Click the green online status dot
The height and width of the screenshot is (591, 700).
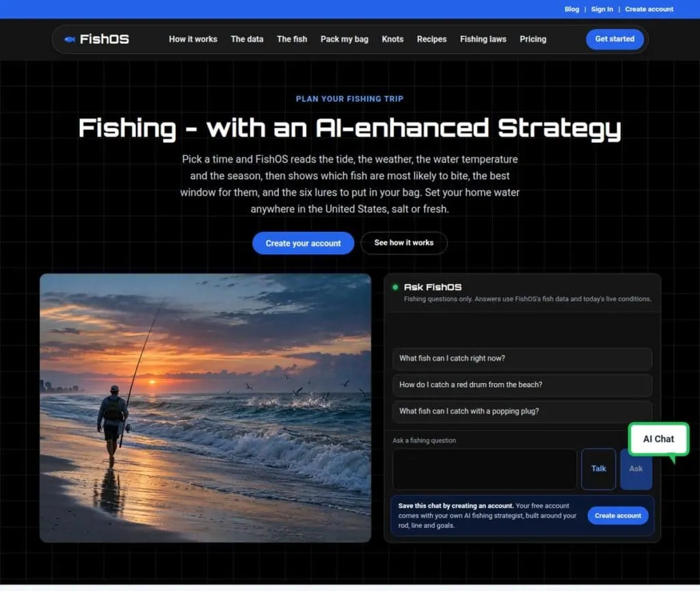pyautogui.click(x=395, y=287)
